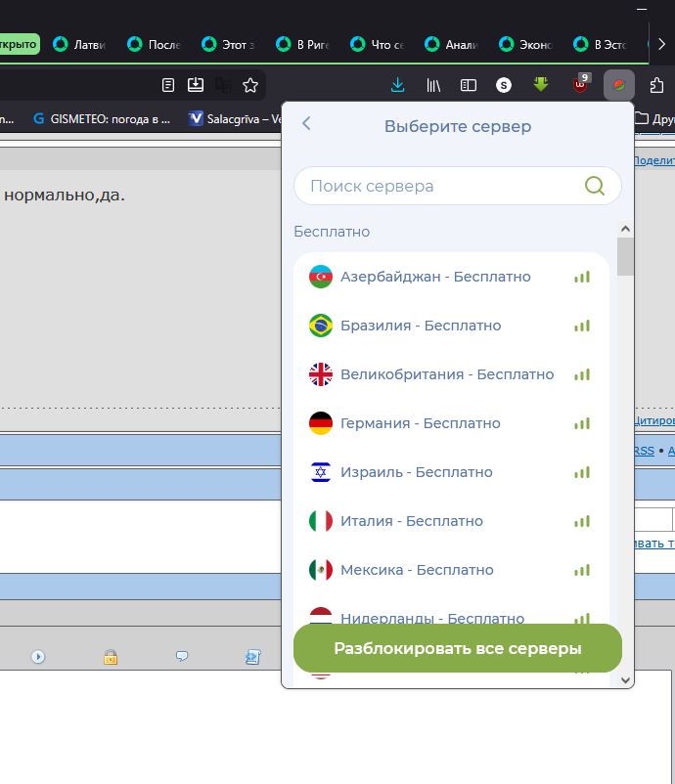The height and width of the screenshot is (784, 675).
Task: Select Germany free server
Action: tap(420, 423)
